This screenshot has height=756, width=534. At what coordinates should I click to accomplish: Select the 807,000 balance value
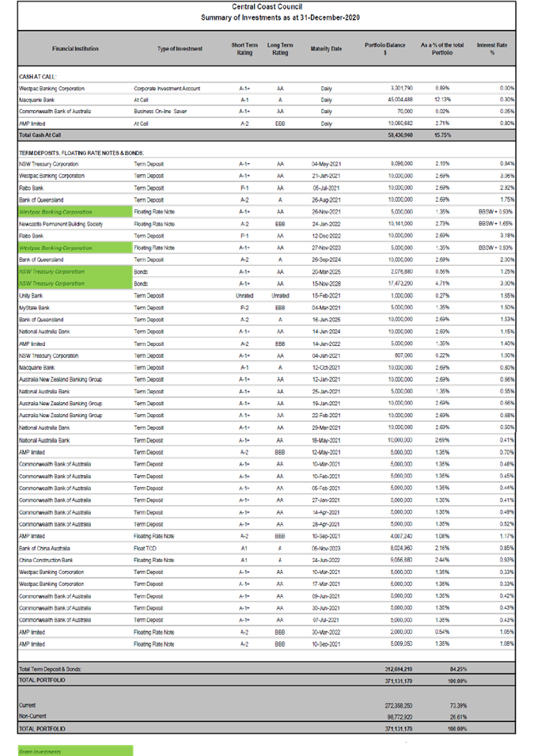tap(404, 355)
